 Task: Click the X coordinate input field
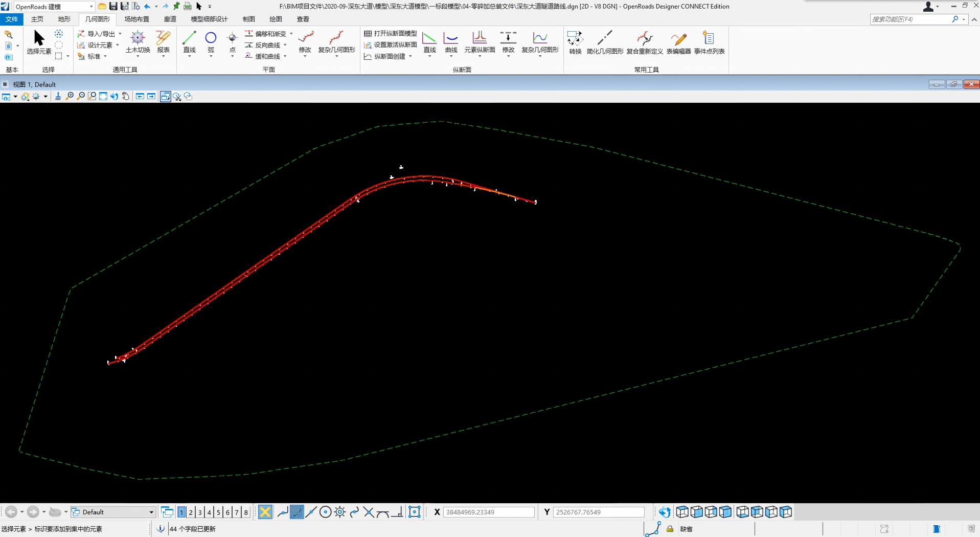coord(489,512)
